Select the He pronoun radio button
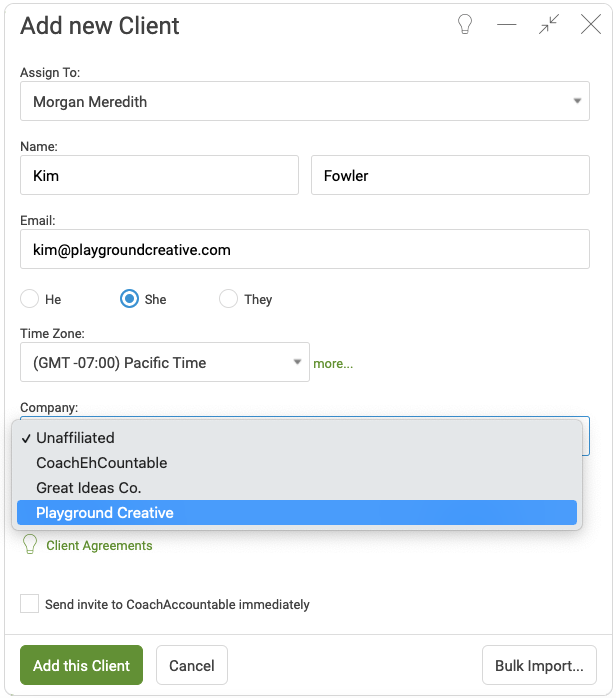 pyautogui.click(x=29, y=298)
